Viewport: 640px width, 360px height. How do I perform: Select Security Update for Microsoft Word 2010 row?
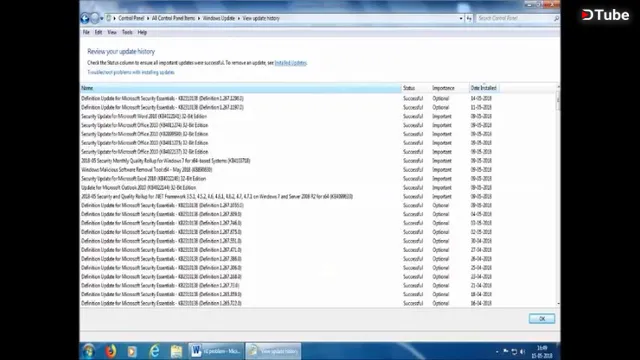coord(318,116)
